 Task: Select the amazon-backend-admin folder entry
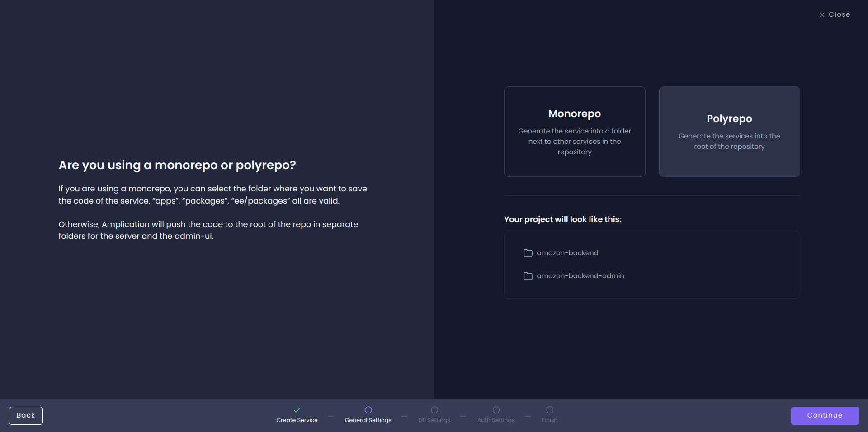pyautogui.click(x=580, y=276)
